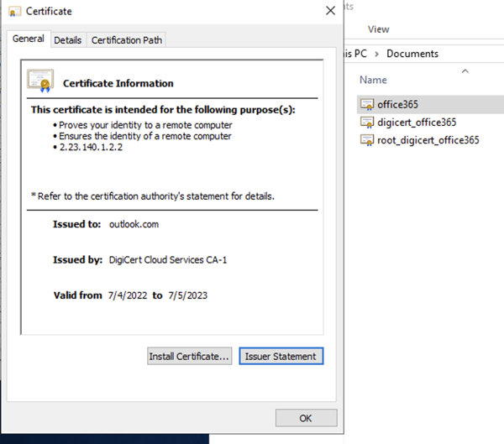The height and width of the screenshot is (444, 504).
Task: Click the Certificate Information badge icon
Action: [x=40, y=81]
